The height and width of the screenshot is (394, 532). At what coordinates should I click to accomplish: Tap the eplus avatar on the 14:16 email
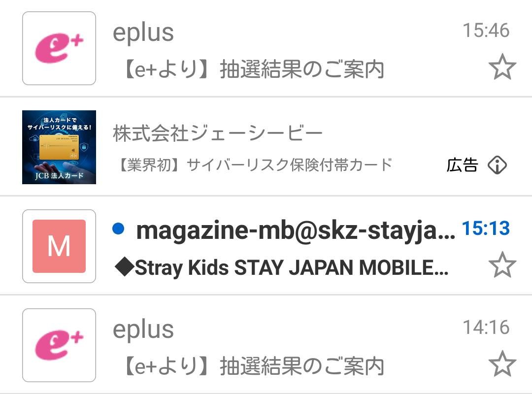tap(59, 345)
